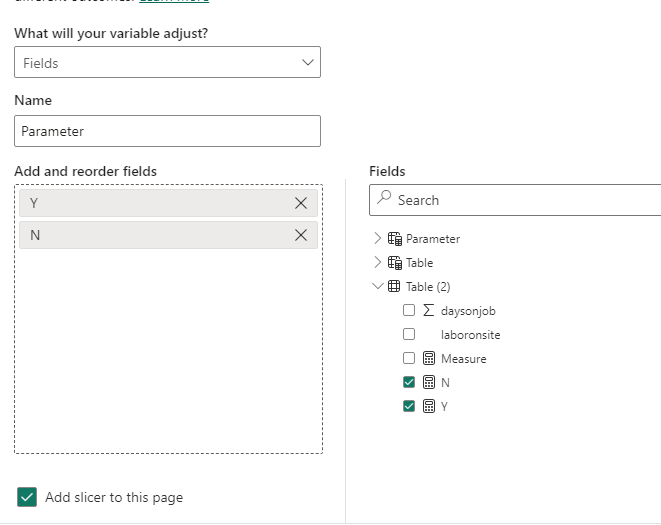The width and height of the screenshot is (661, 525).
Task: Click the Table calculated table icon
Action: 395,263
